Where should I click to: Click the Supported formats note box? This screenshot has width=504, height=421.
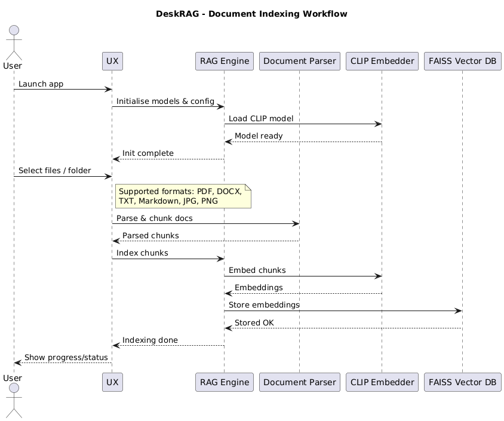(183, 196)
